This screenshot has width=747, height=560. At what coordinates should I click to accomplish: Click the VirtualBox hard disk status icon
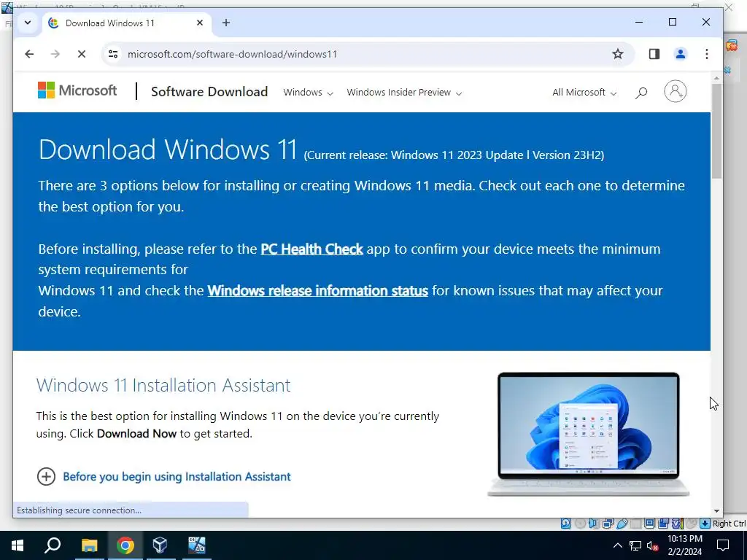tap(565, 524)
